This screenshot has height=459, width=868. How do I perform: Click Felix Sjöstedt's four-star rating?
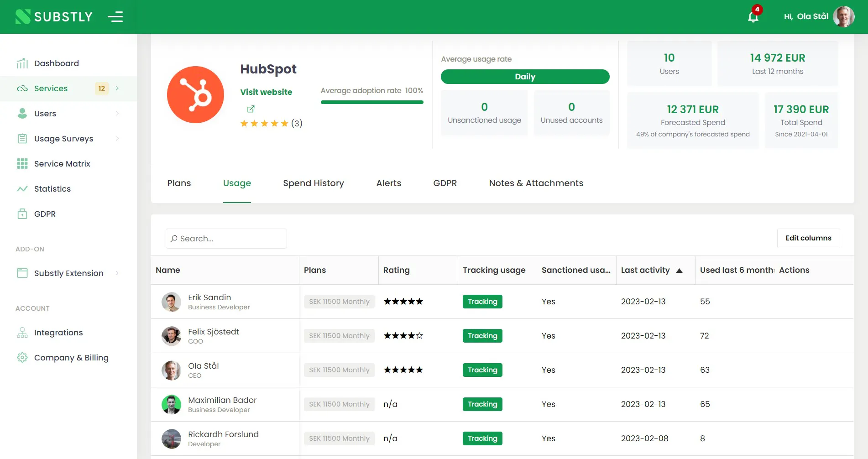point(403,336)
